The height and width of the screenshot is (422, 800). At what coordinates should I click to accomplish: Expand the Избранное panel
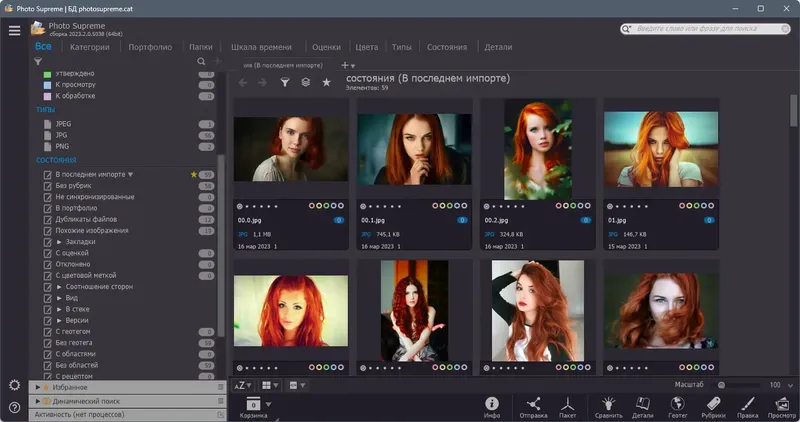tap(38, 387)
